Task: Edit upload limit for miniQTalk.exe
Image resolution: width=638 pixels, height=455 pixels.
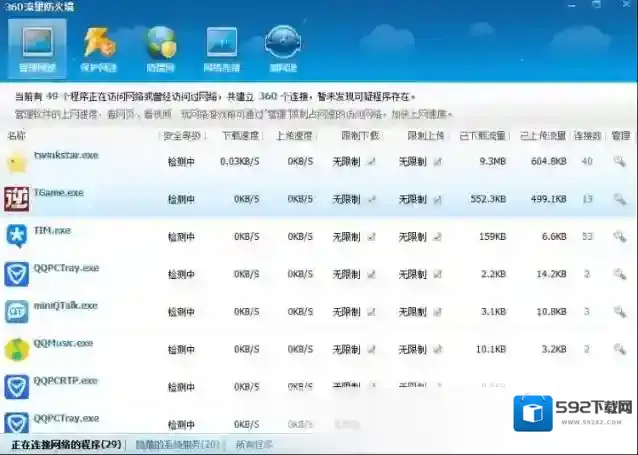Action: click(x=437, y=312)
